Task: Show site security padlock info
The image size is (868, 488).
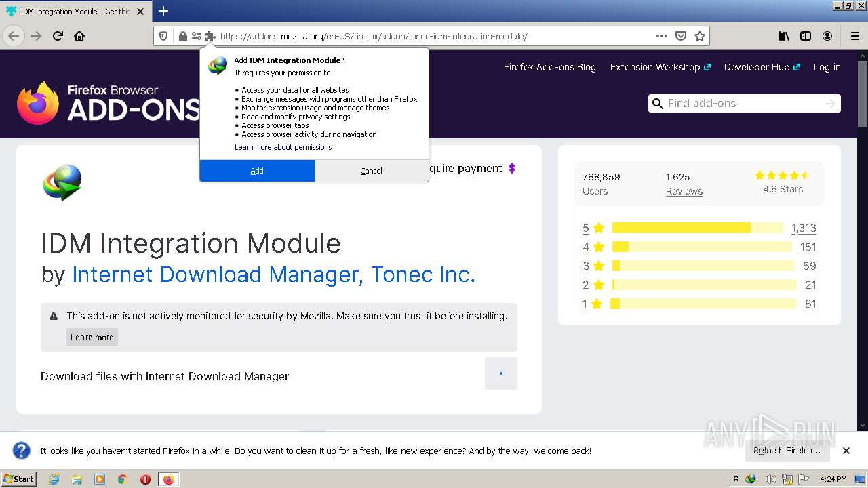Action: [182, 36]
